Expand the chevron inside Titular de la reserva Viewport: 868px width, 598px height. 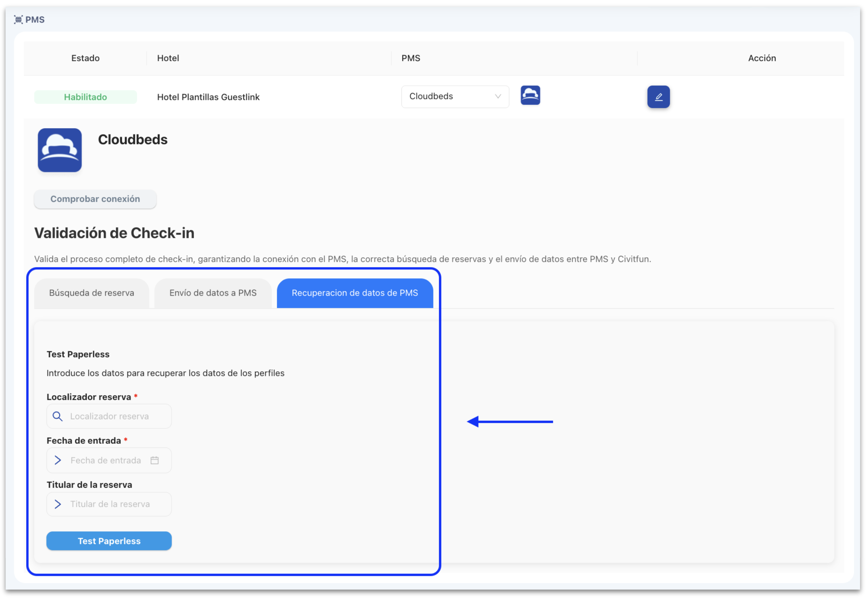[x=58, y=504]
